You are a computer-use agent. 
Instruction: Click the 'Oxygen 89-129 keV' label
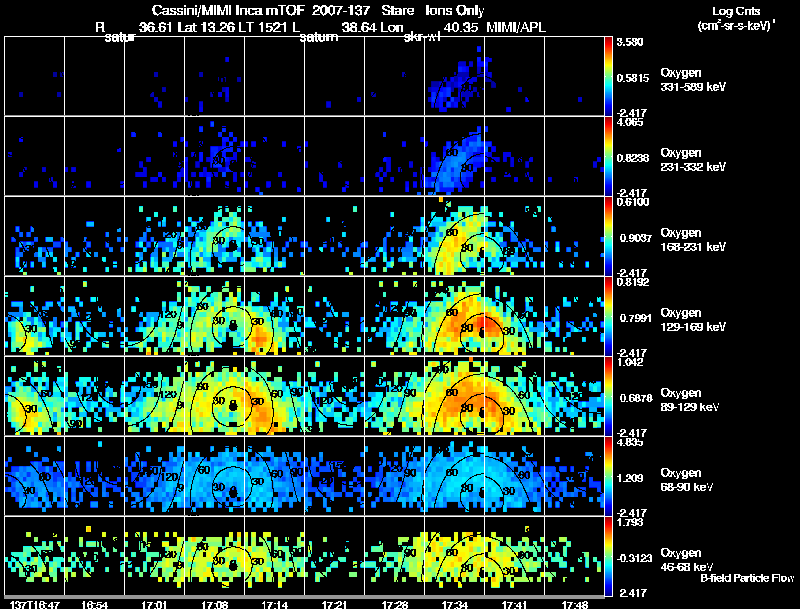pos(690,400)
